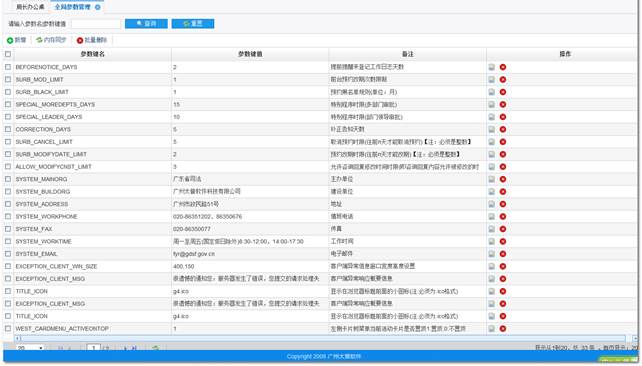Click the 批量删除 batch delete button

[x=92, y=40]
